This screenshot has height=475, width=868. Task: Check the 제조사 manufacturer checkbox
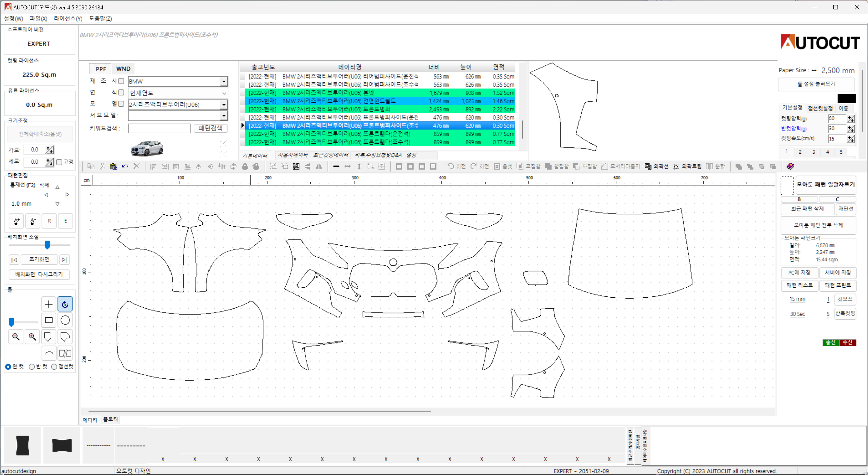tap(121, 81)
